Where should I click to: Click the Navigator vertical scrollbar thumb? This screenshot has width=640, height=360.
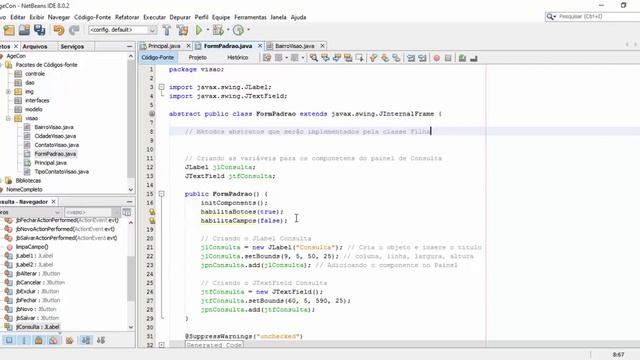coord(131,278)
